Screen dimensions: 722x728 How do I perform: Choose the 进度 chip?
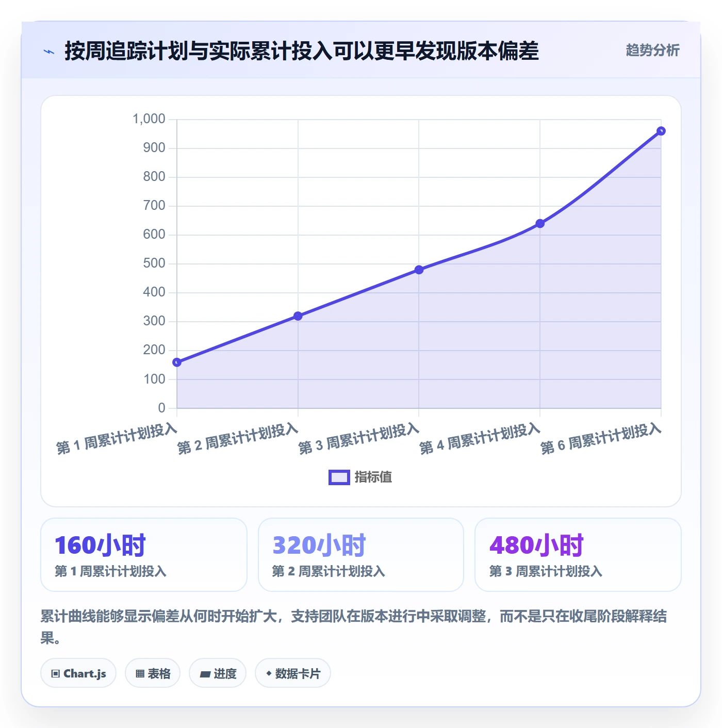coord(218,673)
